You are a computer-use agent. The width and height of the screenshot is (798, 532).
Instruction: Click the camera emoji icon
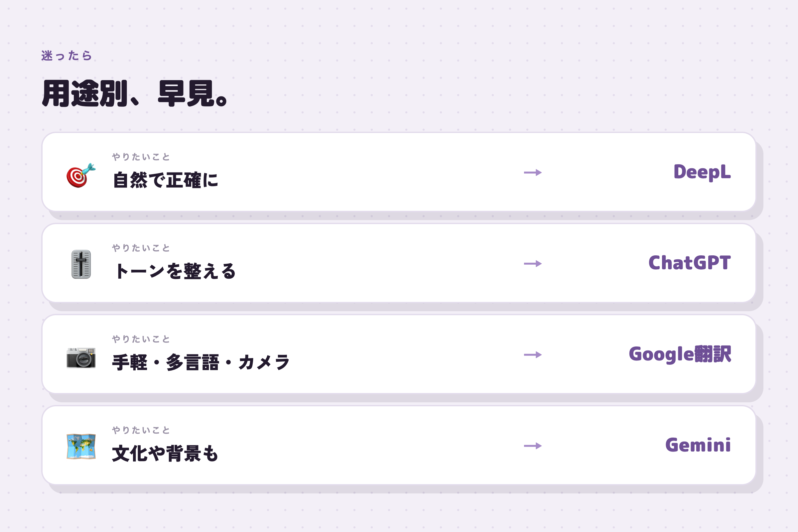click(x=81, y=358)
